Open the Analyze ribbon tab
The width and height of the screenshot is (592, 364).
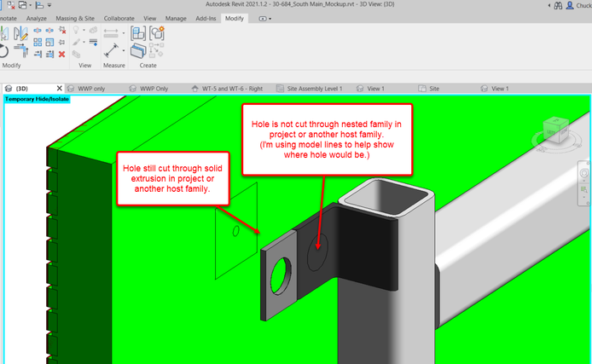point(36,18)
